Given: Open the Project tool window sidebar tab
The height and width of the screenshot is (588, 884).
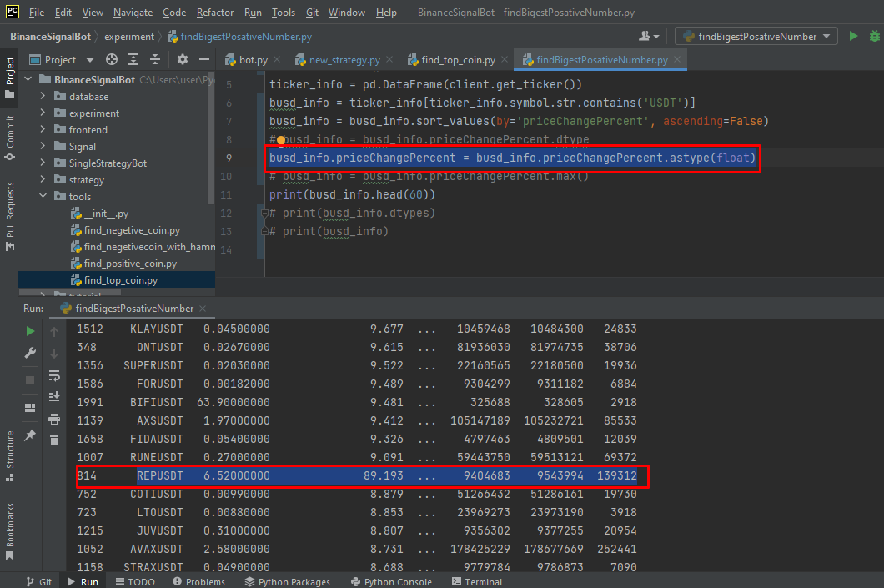Looking at the screenshot, I should [9, 77].
